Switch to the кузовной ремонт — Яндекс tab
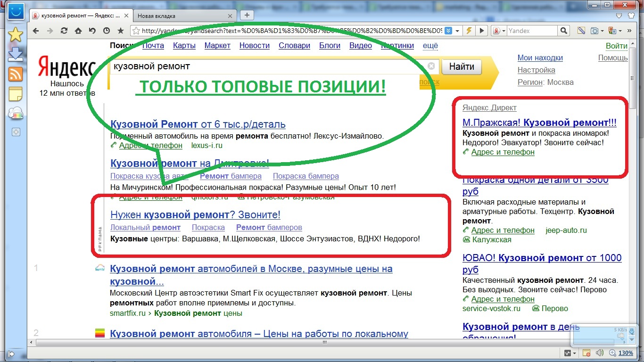 coord(80,16)
